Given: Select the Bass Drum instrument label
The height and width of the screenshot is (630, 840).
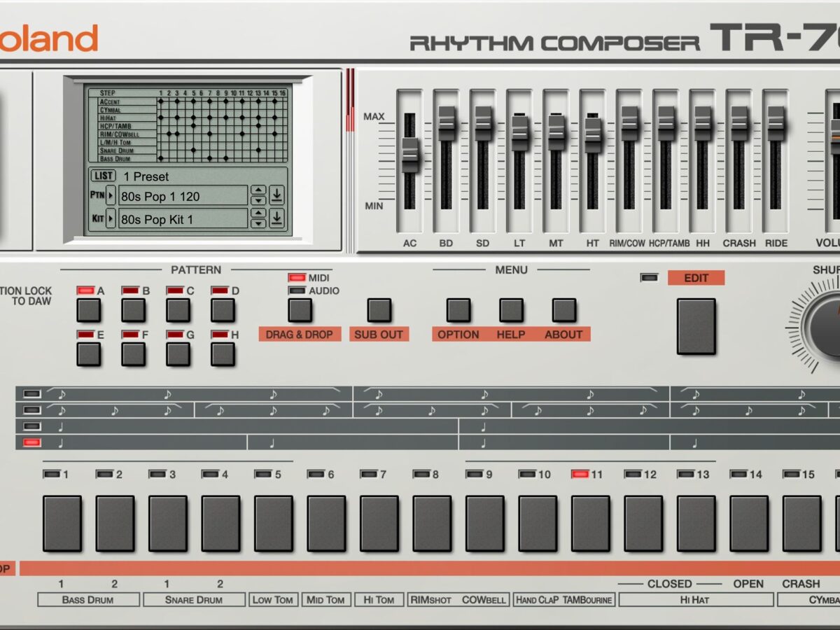Looking at the screenshot, I should 87,599.
